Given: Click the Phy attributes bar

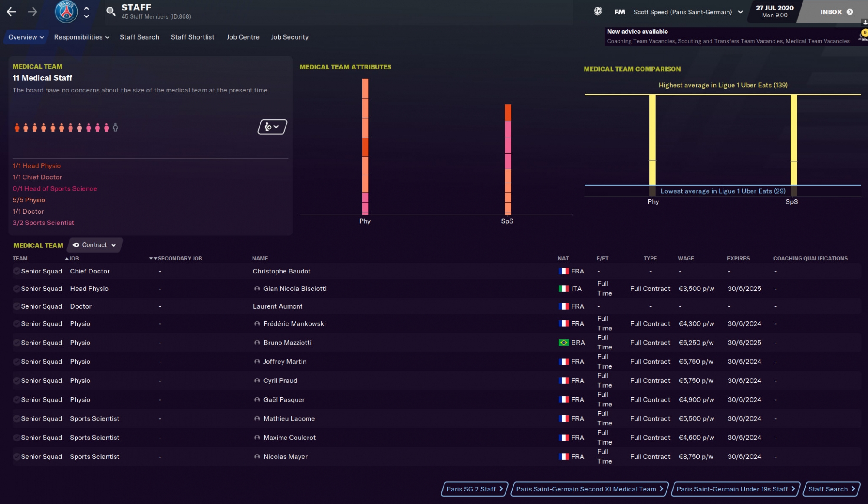Looking at the screenshot, I should [x=365, y=147].
